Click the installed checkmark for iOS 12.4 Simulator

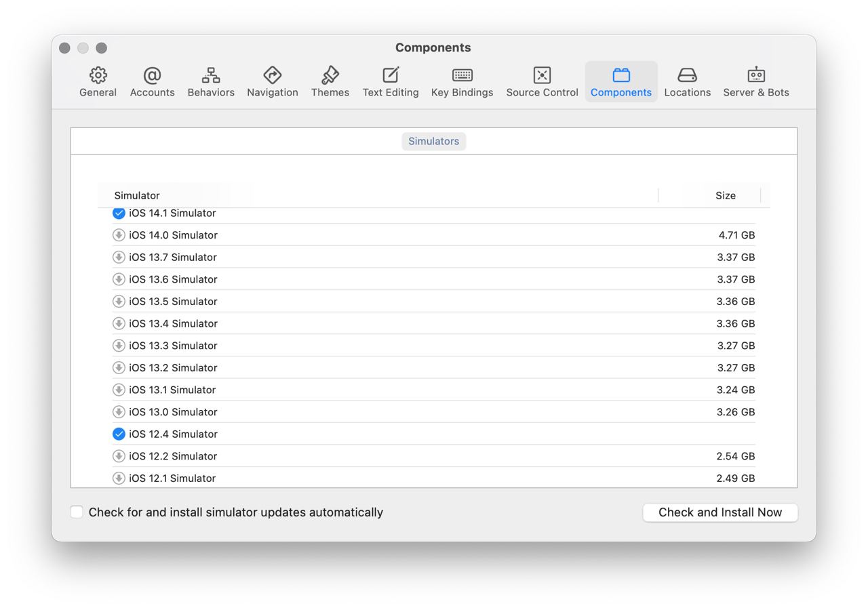click(x=119, y=434)
